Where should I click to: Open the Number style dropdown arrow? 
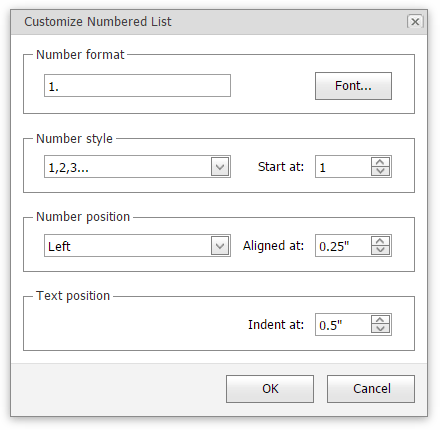click(220, 166)
